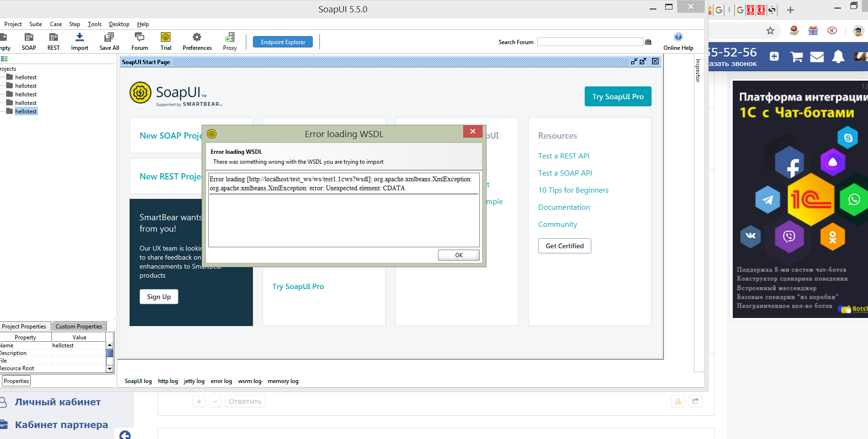The image size is (868, 439).
Task: Open the SC browser extension icon
Action: (x=832, y=30)
